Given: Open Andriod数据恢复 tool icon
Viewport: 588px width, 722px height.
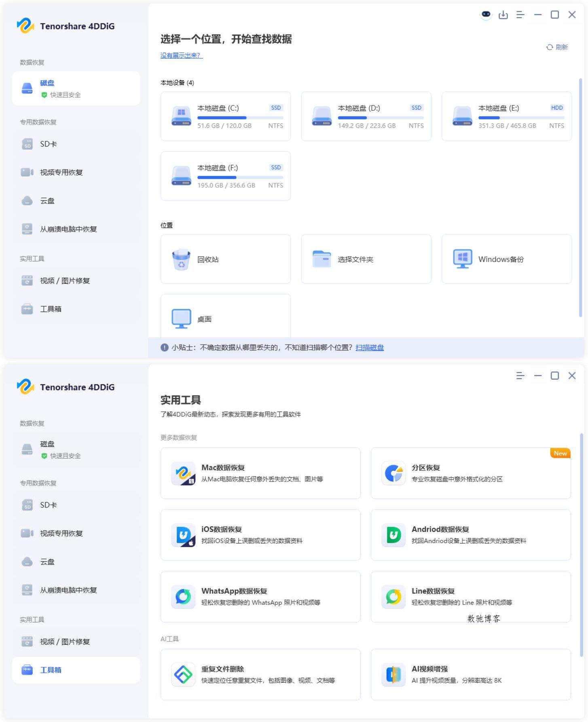Looking at the screenshot, I should pyautogui.click(x=393, y=535).
